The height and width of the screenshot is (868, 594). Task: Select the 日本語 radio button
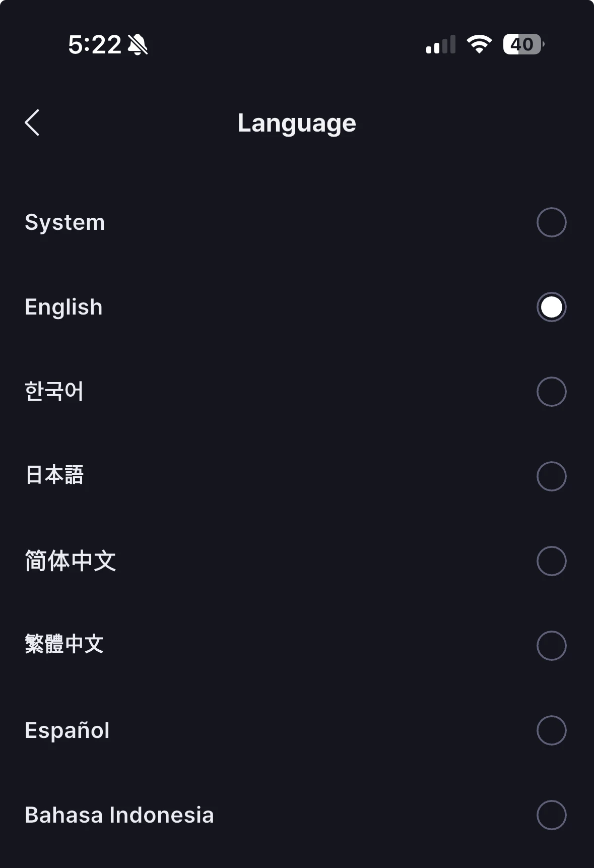(551, 476)
